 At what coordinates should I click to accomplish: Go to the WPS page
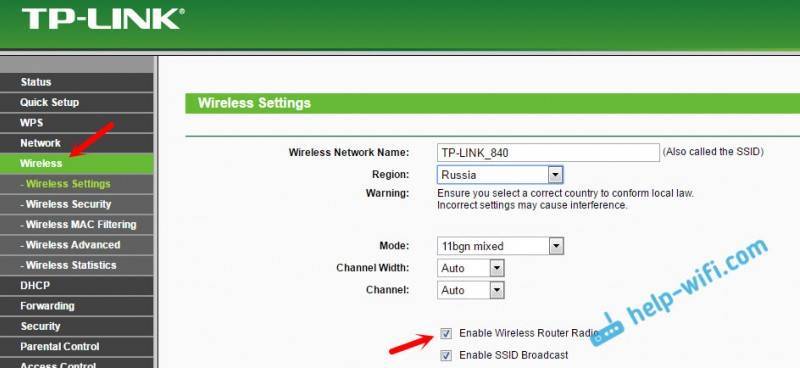click(77, 123)
